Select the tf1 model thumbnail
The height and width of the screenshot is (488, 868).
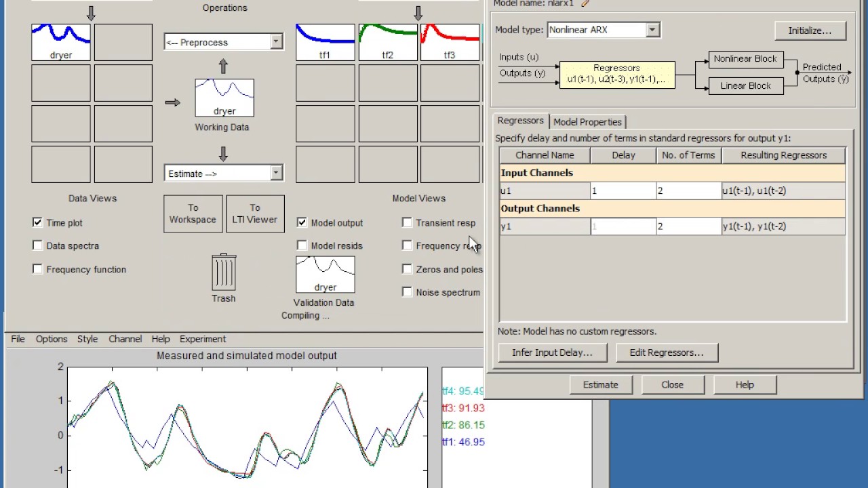(325, 42)
